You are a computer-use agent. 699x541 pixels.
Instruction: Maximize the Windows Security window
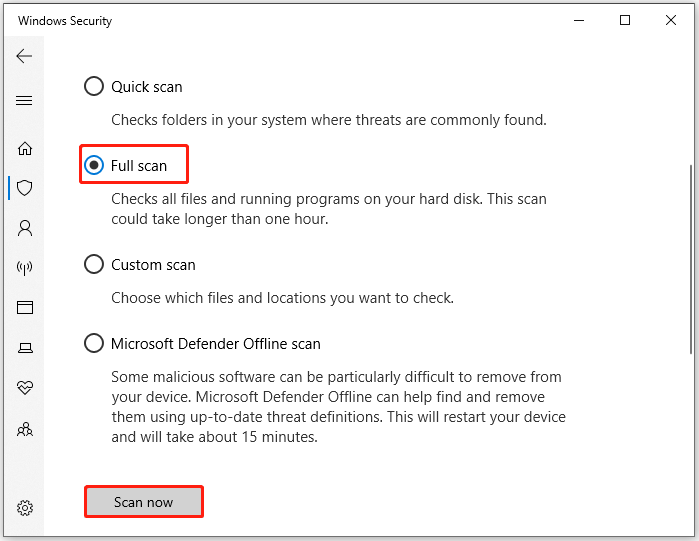(x=625, y=20)
